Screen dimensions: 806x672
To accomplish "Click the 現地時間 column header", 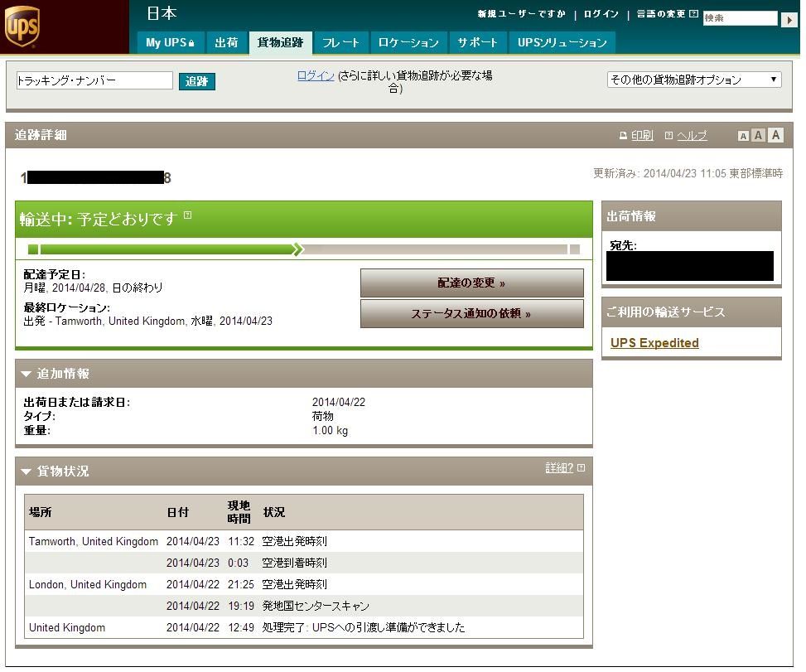I will click(239, 512).
